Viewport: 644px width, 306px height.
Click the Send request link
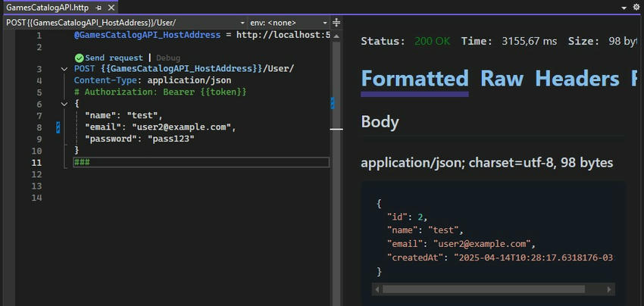114,58
